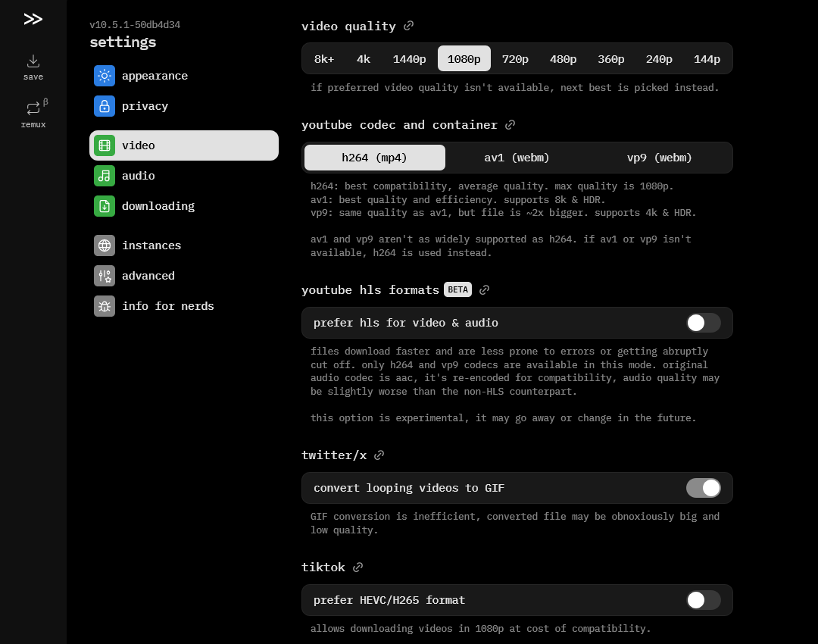Open privacy settings tab
The width and height of the screenshot is (818, 644).
point(183,106)
